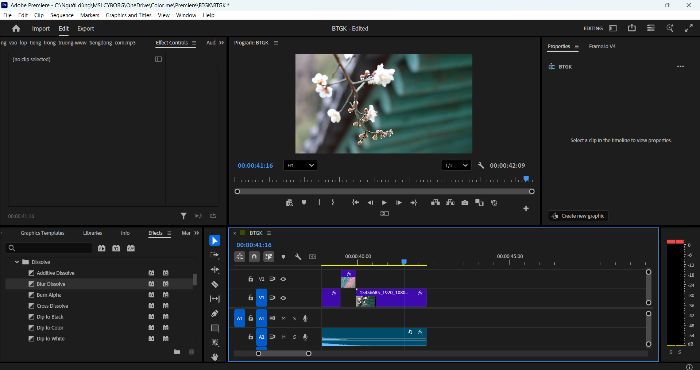
Task: Select the Razor tool
Action: pyautogui.click(x=215, y=284)
